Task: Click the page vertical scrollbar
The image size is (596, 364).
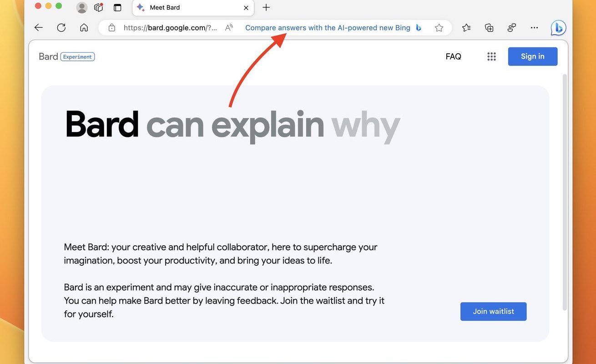Action: pyautogui.click(x=566, y=192)
